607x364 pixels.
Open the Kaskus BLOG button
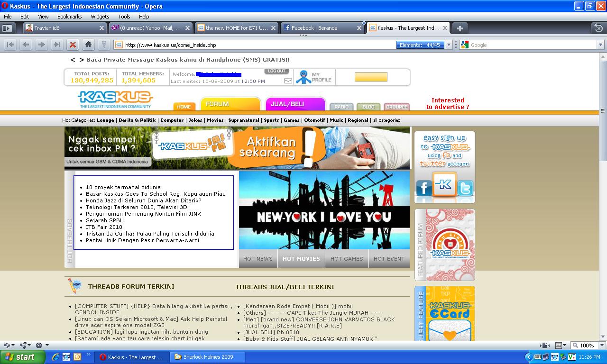368,107
